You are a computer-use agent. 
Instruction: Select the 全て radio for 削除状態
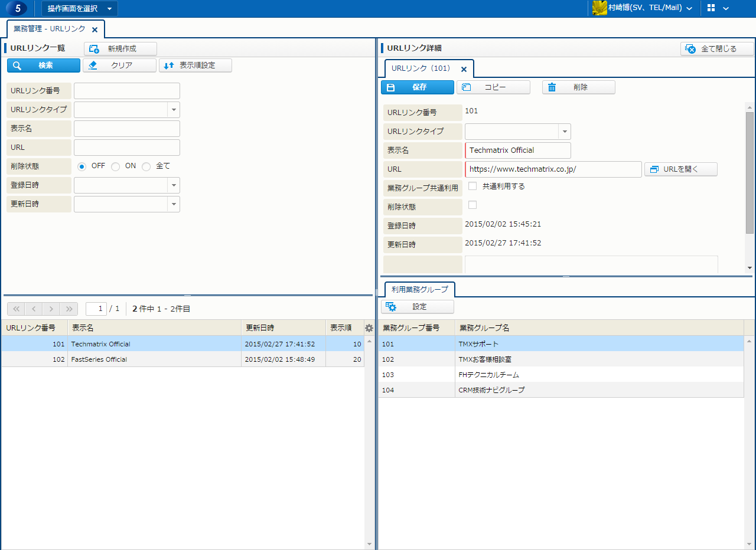pos(146,166)
